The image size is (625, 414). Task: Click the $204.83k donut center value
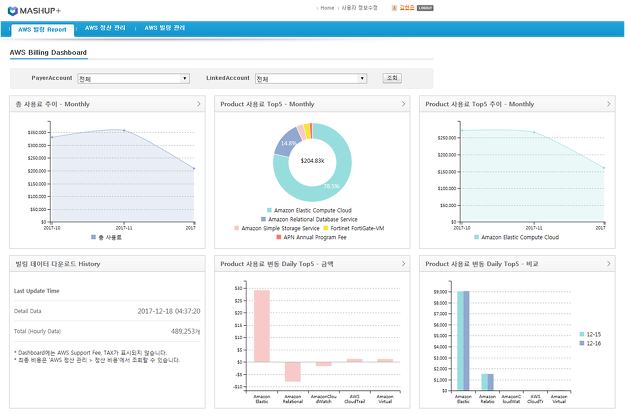point(312,161)
